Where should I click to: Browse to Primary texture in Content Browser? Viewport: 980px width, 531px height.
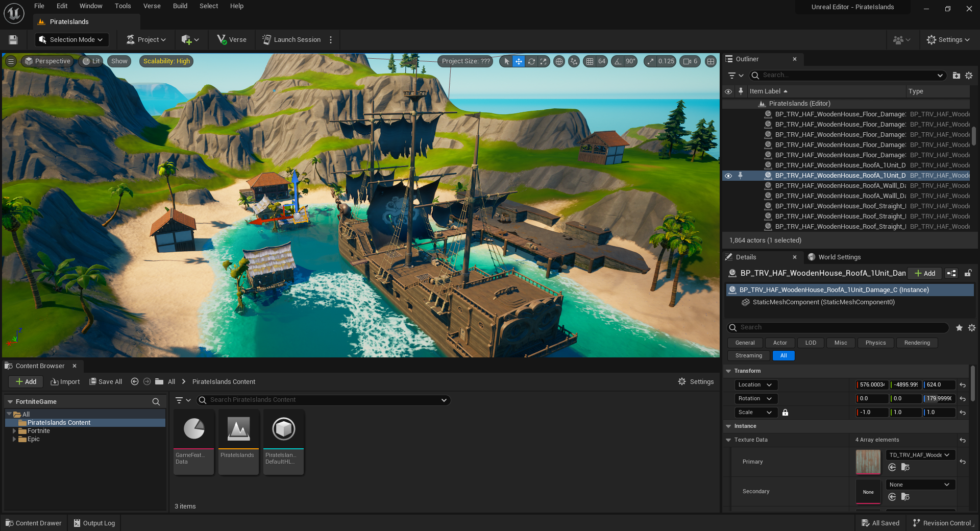pyautogui.click(x=905, y=467)
